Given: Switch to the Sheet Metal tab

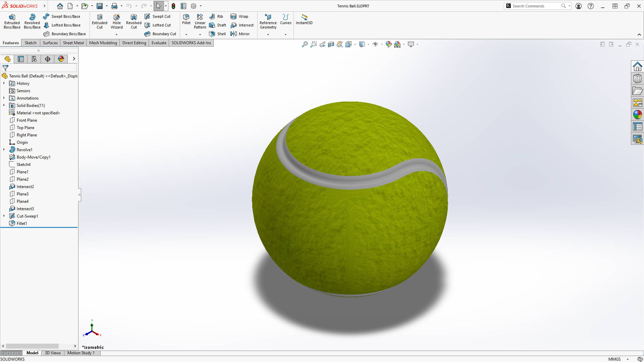Looking at the screenshot, I should tap(73, 43).
